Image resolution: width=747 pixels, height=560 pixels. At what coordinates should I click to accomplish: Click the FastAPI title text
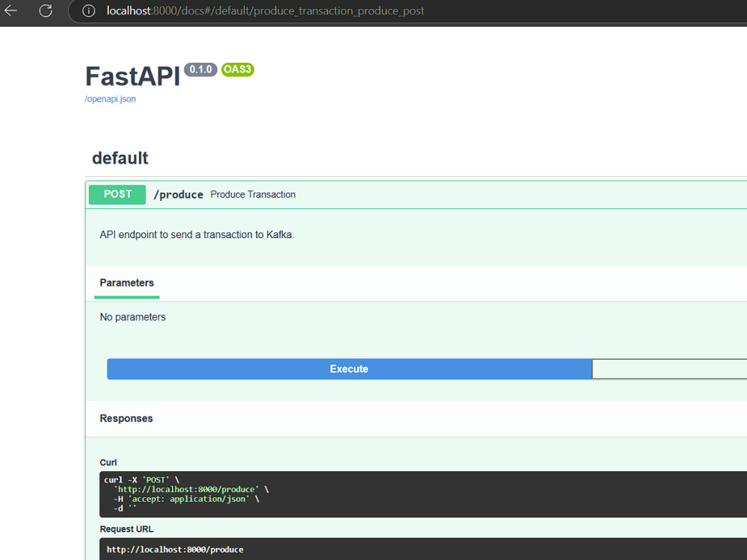[133, 76]
